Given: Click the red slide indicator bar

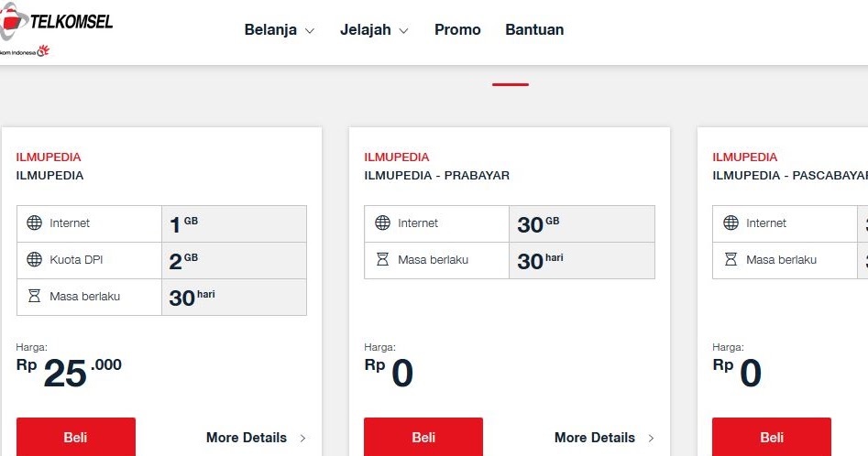Looking at the screenshot, I should click(510, 84).
